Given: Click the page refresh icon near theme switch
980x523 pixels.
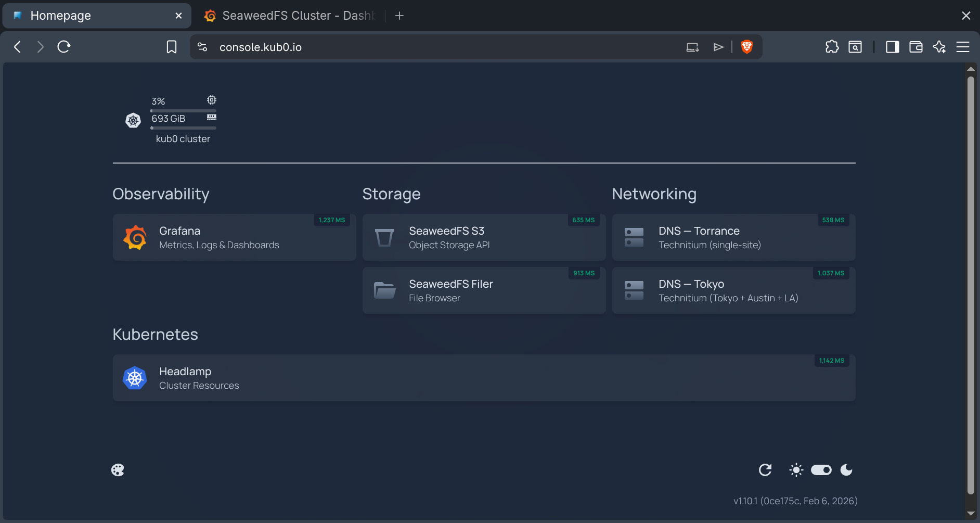Looking at the screenshot, I should click(x=765, y=470).
